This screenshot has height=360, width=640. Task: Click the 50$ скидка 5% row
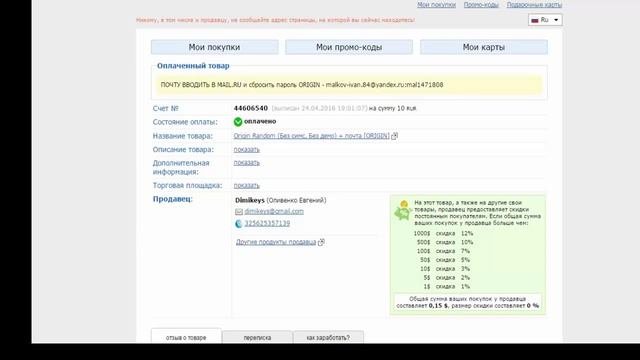click(x=444, y=260)
